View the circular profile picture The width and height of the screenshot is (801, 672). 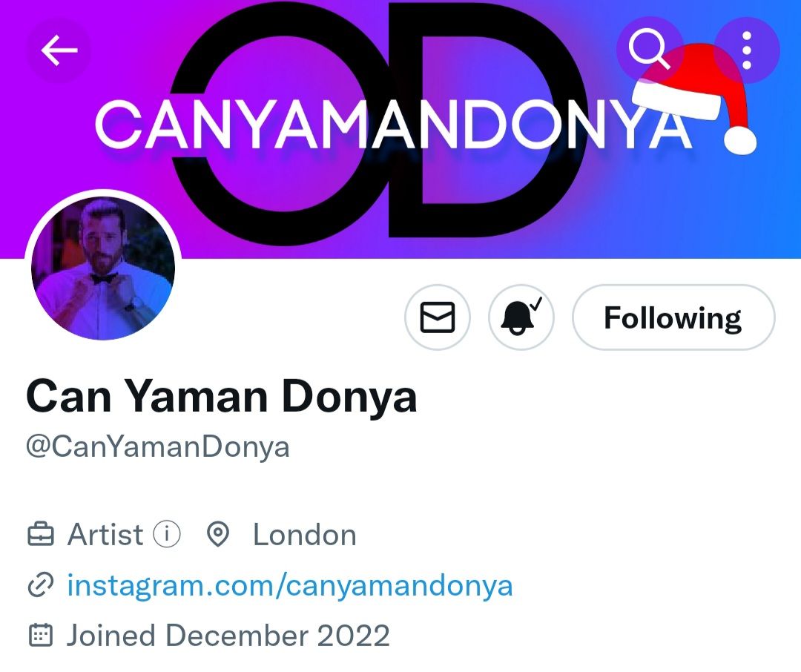click(x=102, y=268)
